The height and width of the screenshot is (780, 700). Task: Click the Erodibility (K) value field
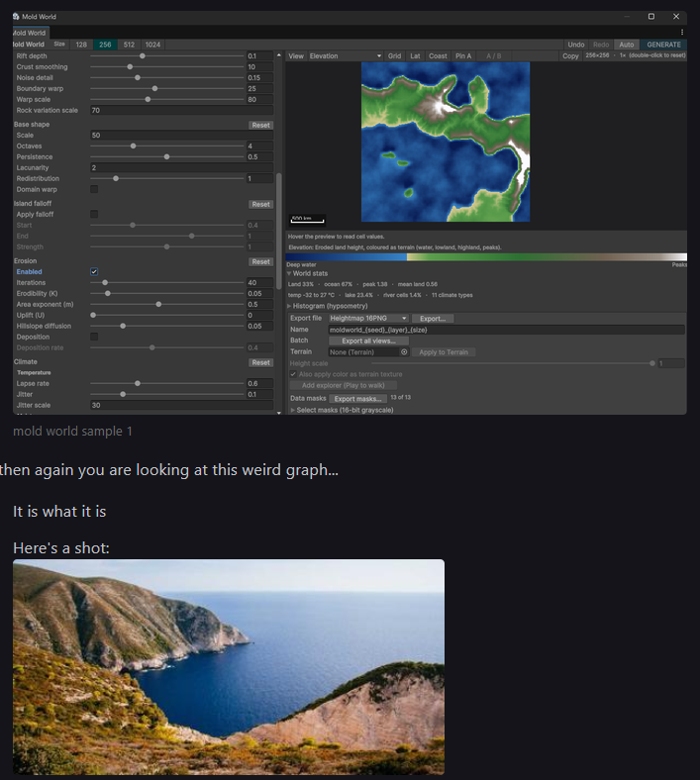(259, 294)
